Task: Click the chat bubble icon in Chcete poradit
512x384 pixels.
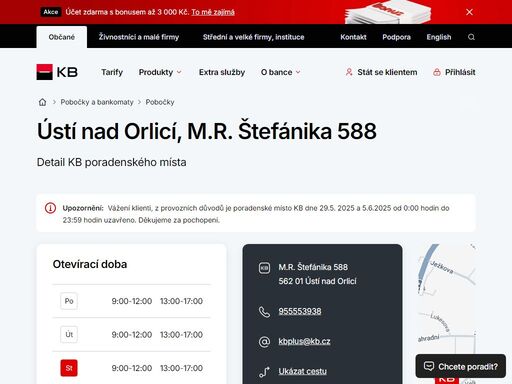Action: click(x=429, y=366)
